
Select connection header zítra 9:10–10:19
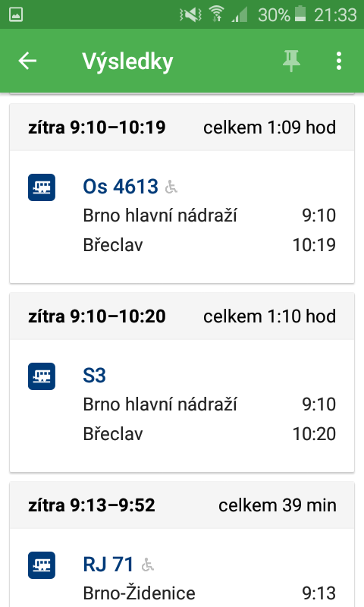click(x=182, y=127)
